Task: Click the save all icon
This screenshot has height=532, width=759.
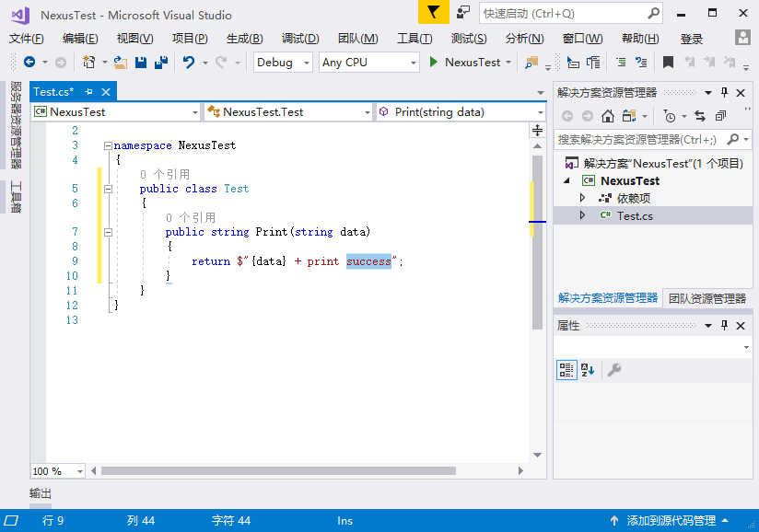Action: pyautogui.click(x=161, y=62)
